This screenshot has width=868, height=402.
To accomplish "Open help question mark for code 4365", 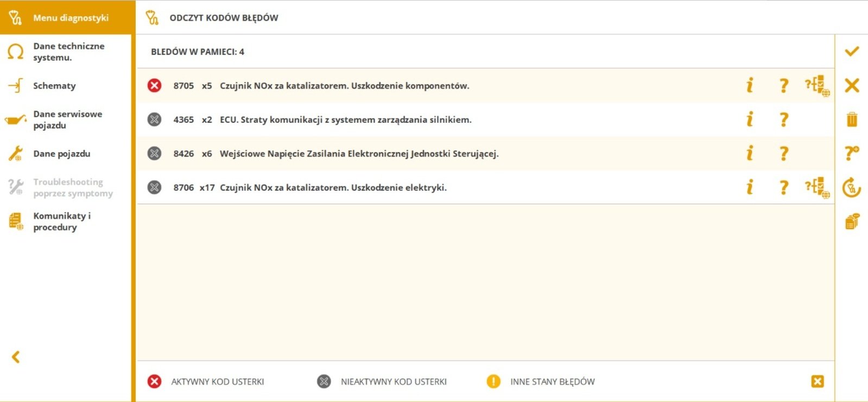I will coord(783,120).
